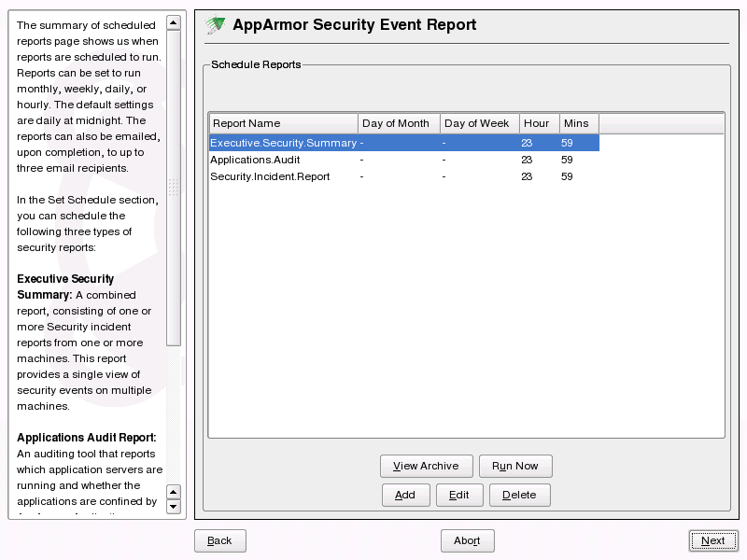Delete the selected scheduled report
Viewport: 747px width, 560px height.
(x=520, y=495)
